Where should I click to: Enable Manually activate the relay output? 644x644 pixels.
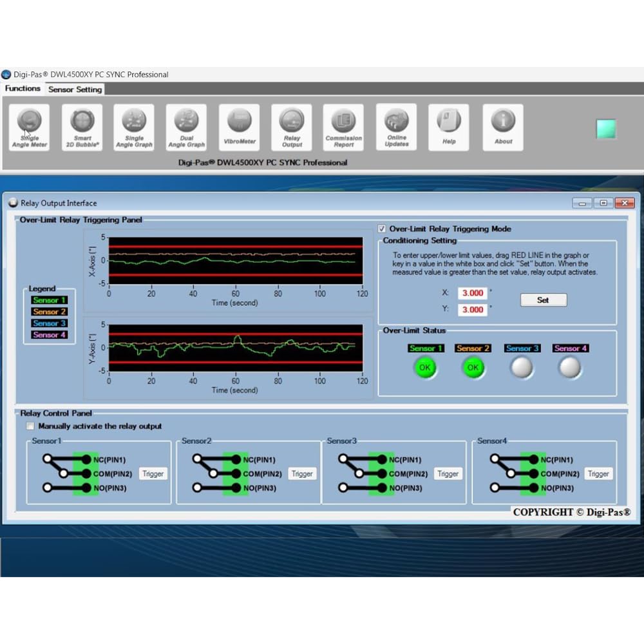tap(30, 426)
